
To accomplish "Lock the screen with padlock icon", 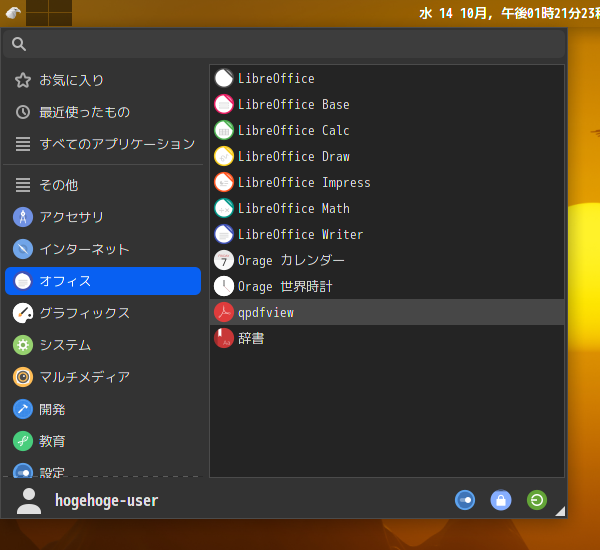I will point(501,500).
